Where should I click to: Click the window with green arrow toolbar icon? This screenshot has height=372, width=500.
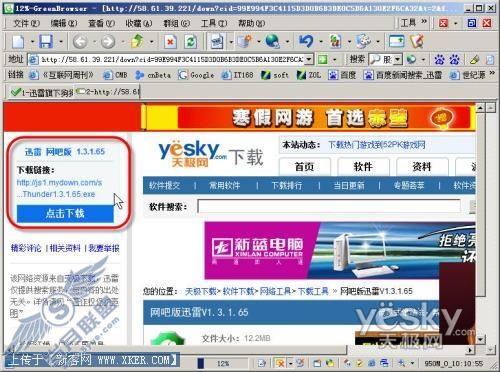(397, 41)
